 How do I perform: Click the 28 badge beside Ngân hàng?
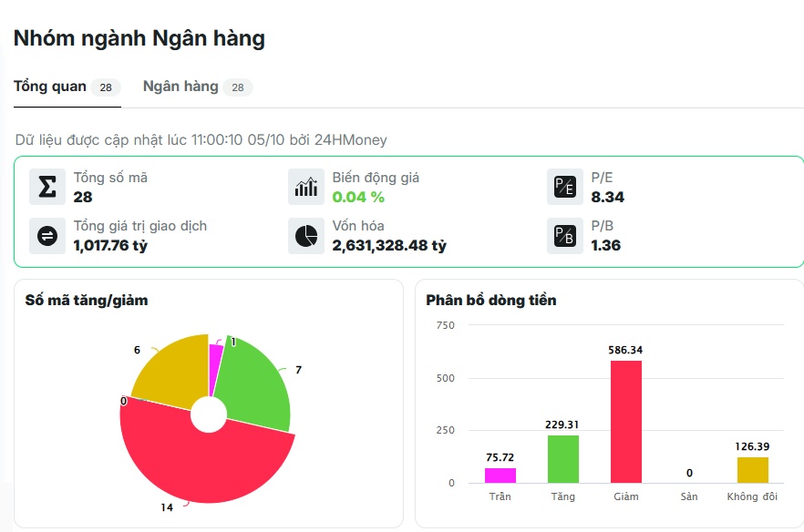pos(238,87)
